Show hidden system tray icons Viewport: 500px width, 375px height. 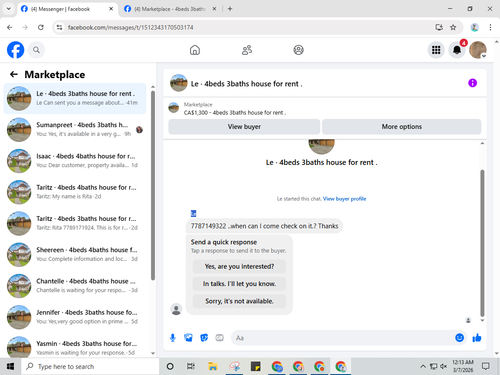[423, 367]
